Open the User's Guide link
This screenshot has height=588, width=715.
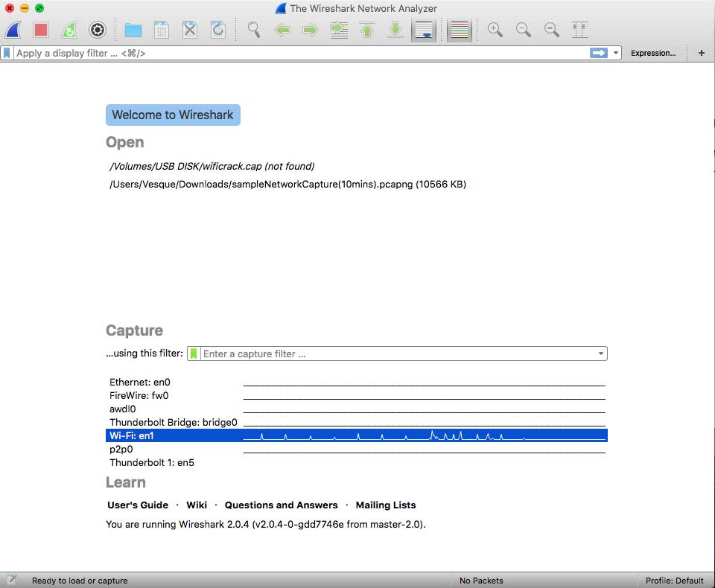point(138,505)
